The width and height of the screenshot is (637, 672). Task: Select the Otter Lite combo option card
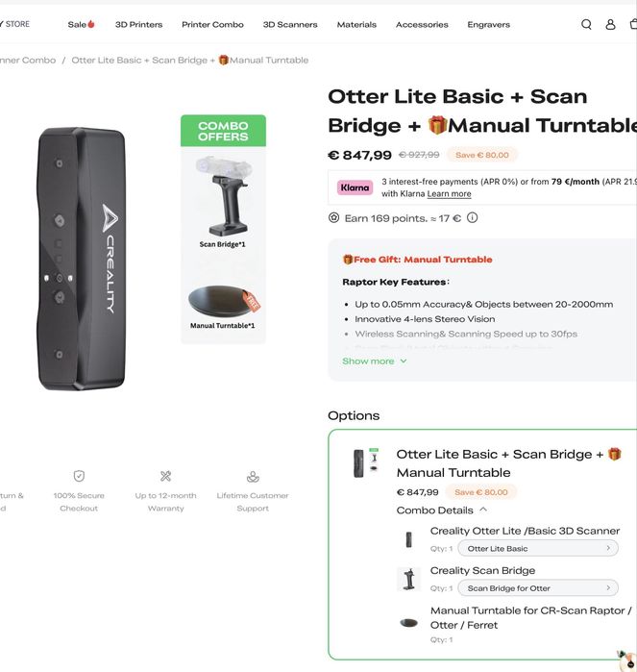[x=482, y=543]
